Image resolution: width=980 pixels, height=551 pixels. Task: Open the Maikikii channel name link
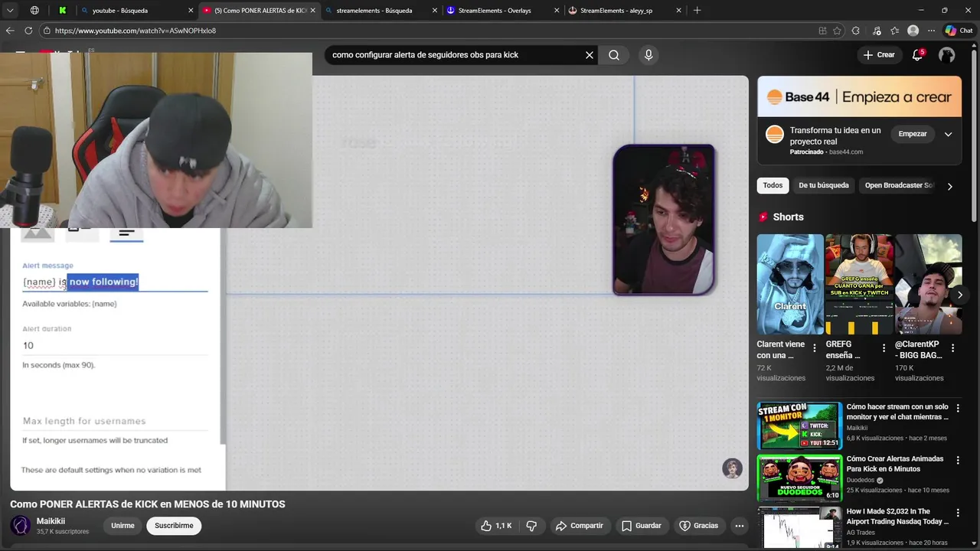tap(51, 521)
